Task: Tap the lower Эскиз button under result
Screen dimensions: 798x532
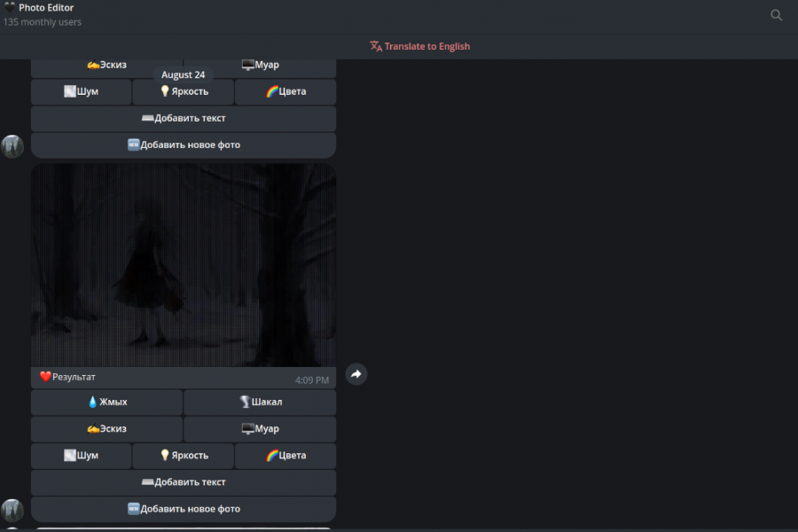Action: 107,428
